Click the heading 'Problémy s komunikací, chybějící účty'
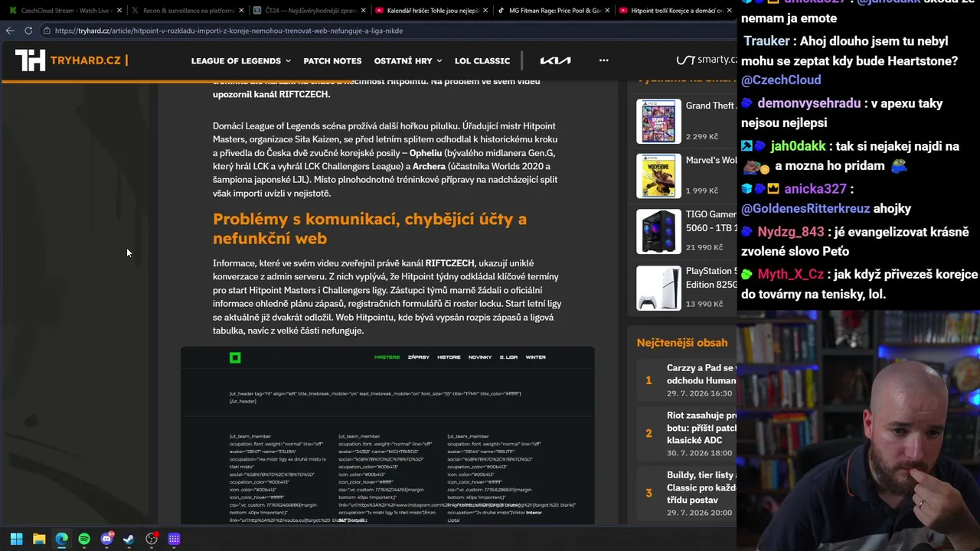Viewport: 980px width, 551px height. tap(370, 228)
